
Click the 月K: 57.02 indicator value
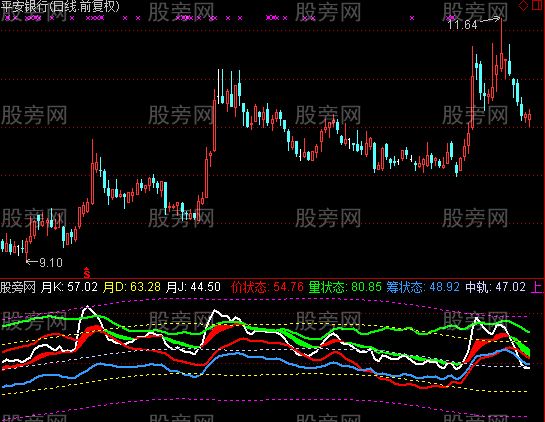pos(70,287)
